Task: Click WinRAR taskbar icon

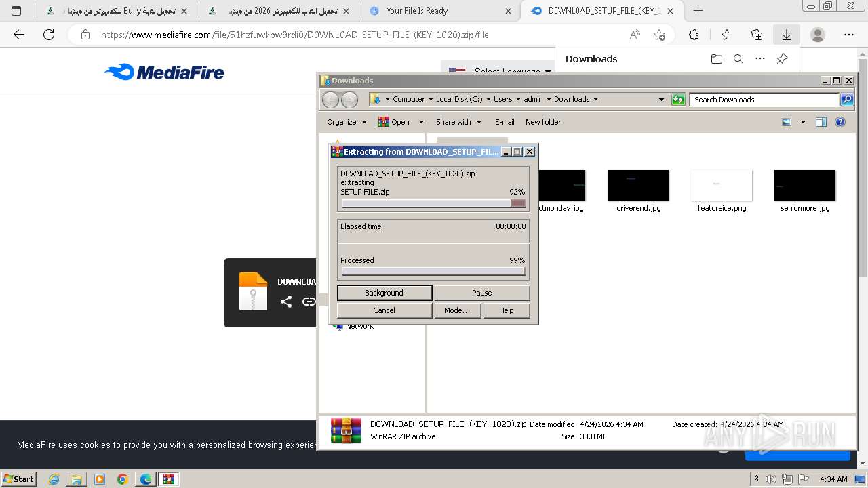Action: 169,479
